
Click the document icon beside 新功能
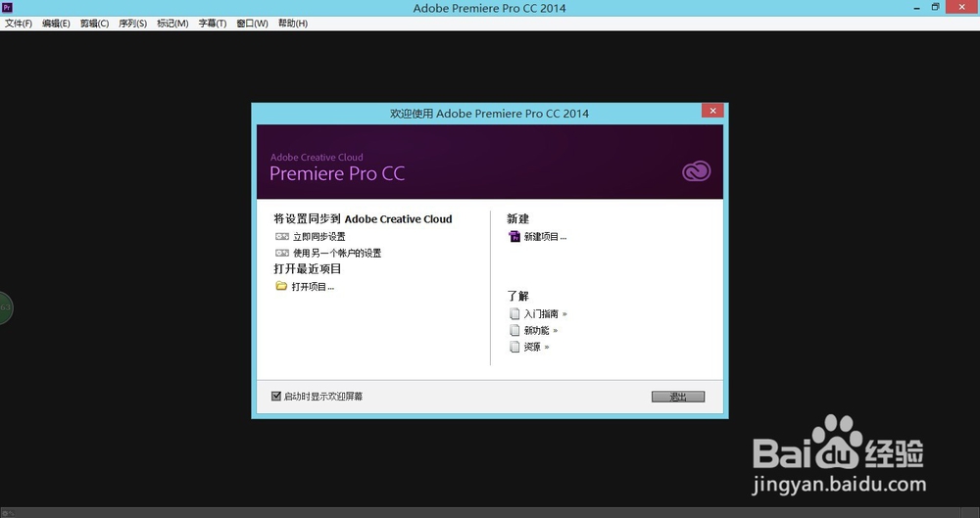point(514,330)
